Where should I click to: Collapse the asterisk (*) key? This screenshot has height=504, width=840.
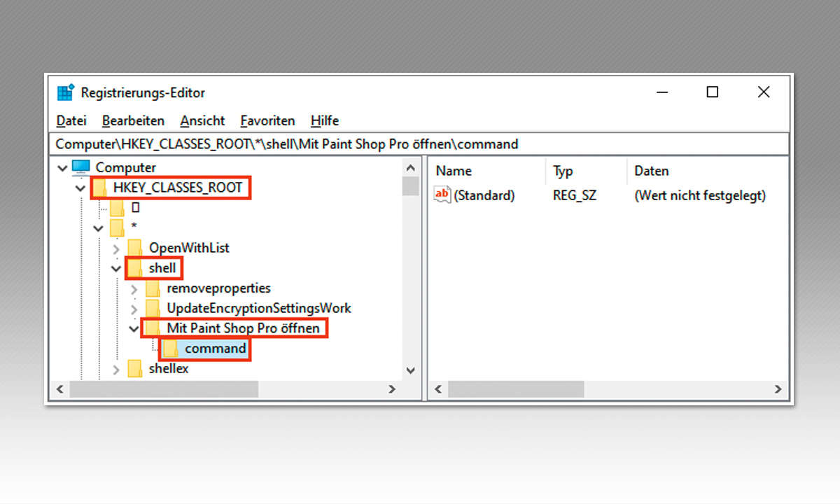coord(99,227)
